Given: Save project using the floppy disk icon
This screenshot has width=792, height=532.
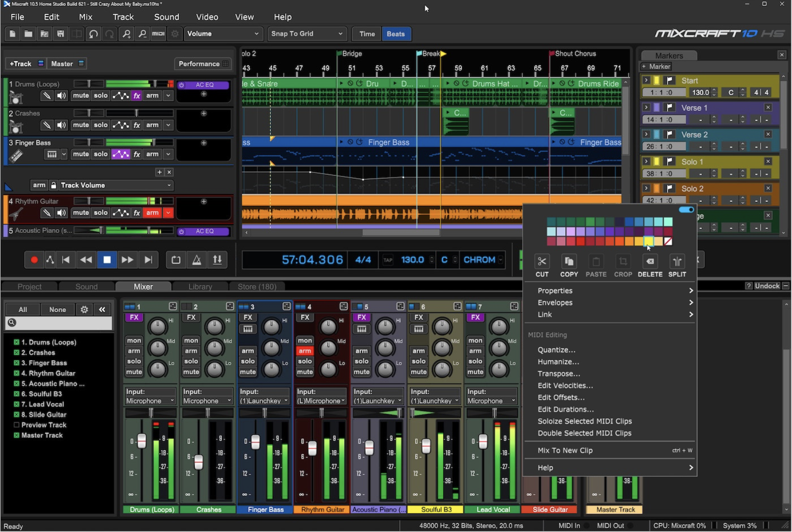Looking at the screenshot, I should click(60, 34).
